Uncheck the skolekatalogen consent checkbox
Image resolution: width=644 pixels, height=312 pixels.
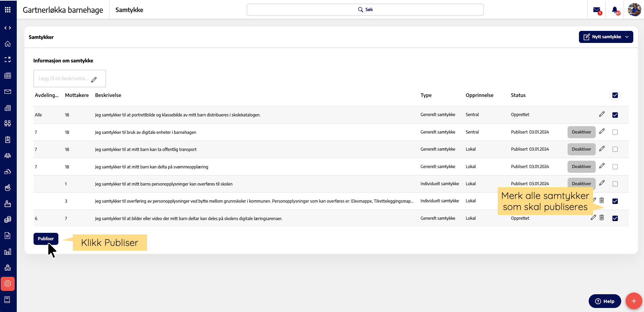click(615, 115)
